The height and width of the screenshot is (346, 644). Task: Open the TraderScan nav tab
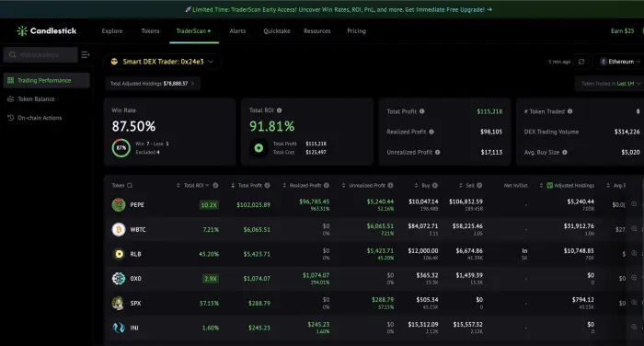(x=193, y=30)
